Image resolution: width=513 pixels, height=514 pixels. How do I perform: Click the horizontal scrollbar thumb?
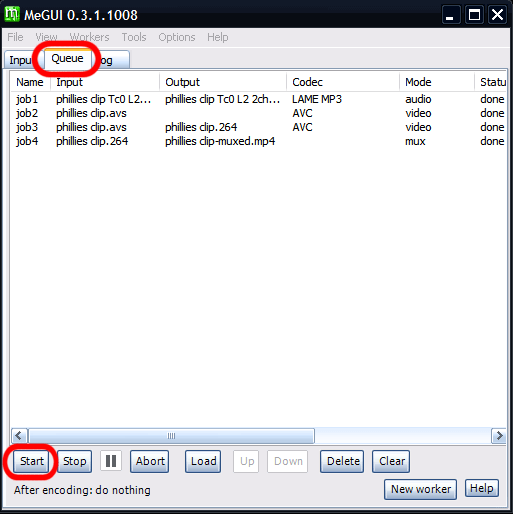pos(171,436)
